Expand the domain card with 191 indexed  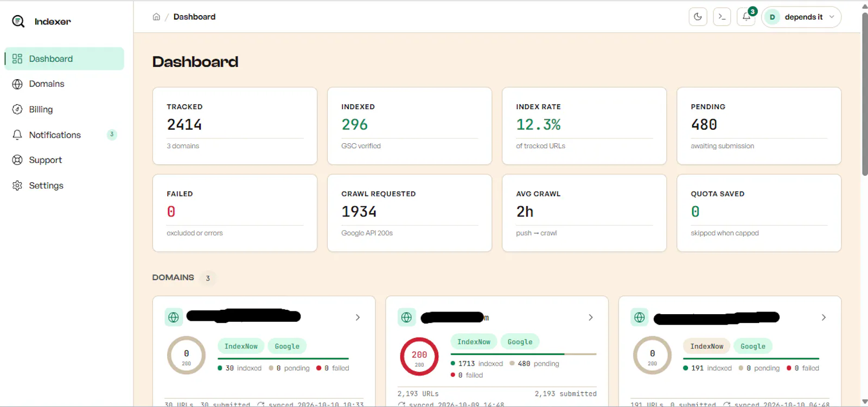click(824, 317)
